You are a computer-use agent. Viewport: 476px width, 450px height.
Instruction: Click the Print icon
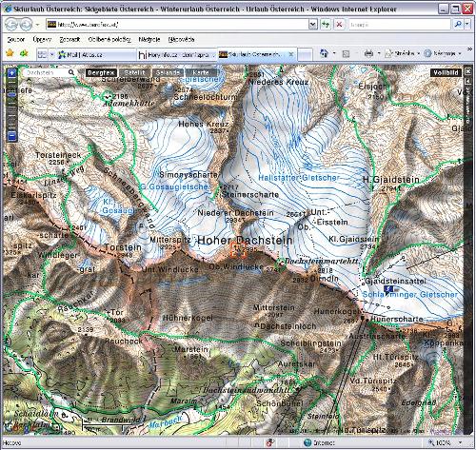click(x=368, y=53)
